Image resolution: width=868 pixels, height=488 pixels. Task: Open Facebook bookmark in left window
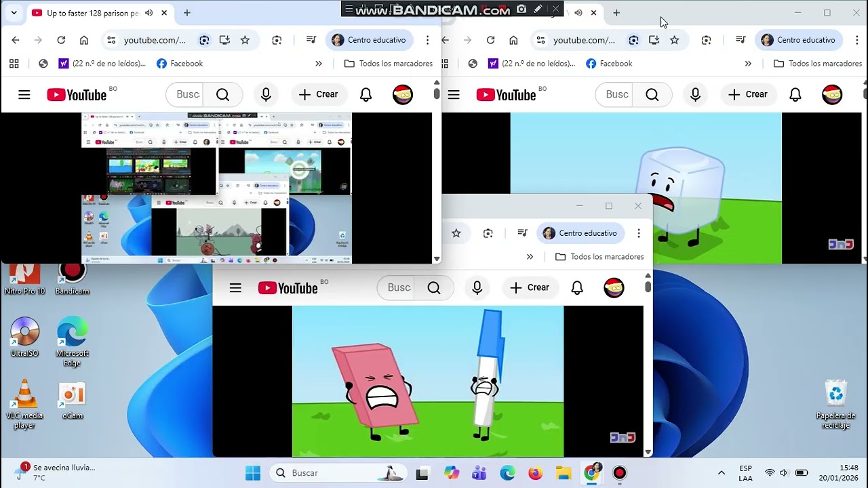180,64
